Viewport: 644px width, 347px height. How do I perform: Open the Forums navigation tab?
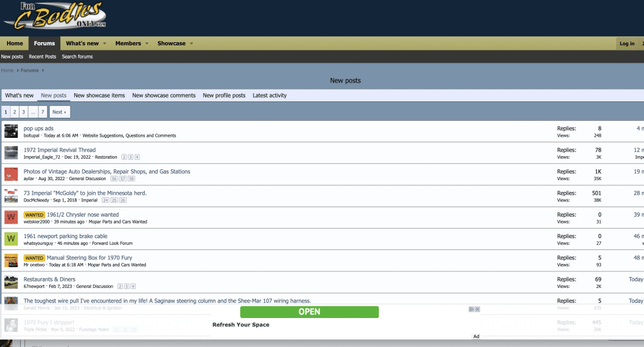click(45, 43)
